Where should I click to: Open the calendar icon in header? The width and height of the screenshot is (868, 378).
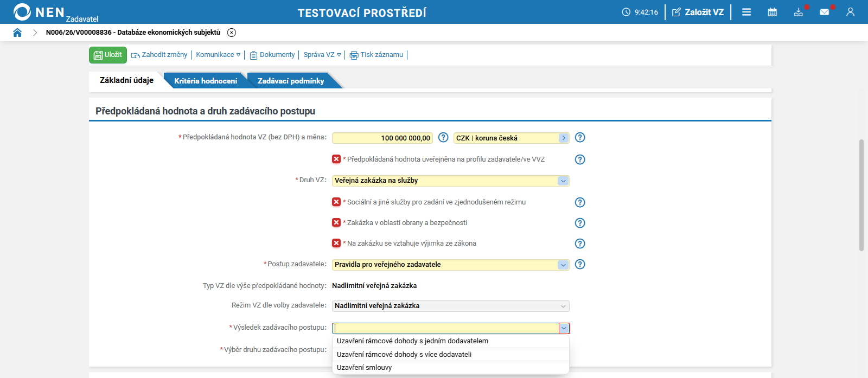773,12
